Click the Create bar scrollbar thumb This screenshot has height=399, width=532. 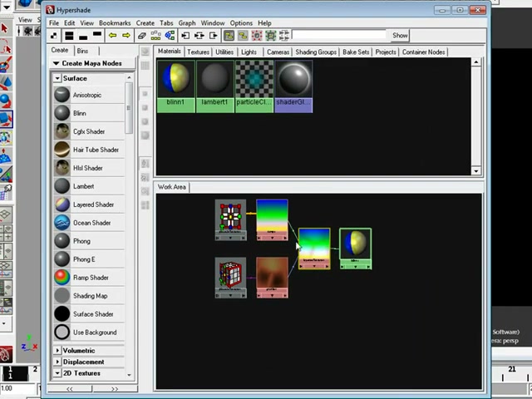129,108
